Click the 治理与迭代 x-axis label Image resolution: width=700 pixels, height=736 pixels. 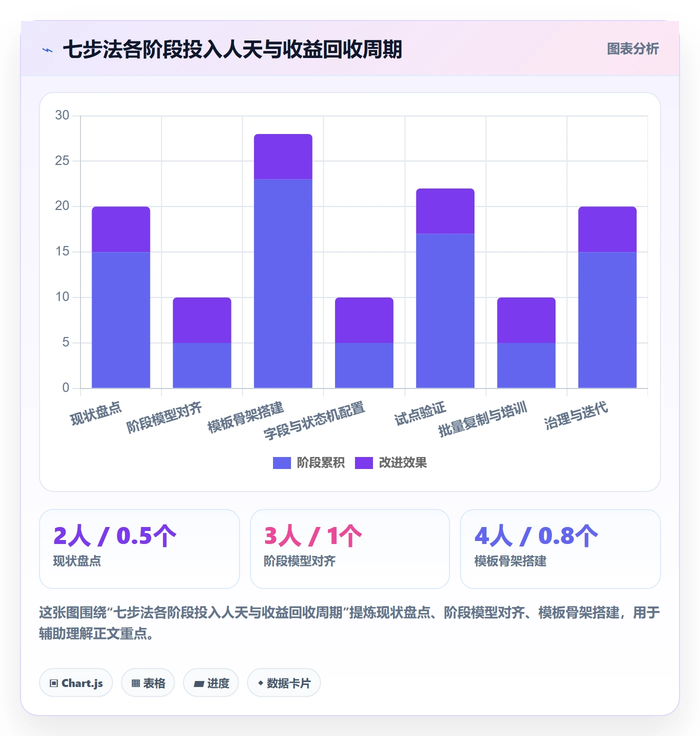tap(576, 415)
